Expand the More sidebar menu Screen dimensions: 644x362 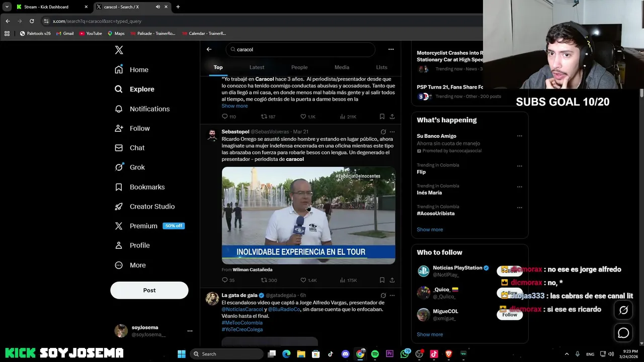point(130,265)
